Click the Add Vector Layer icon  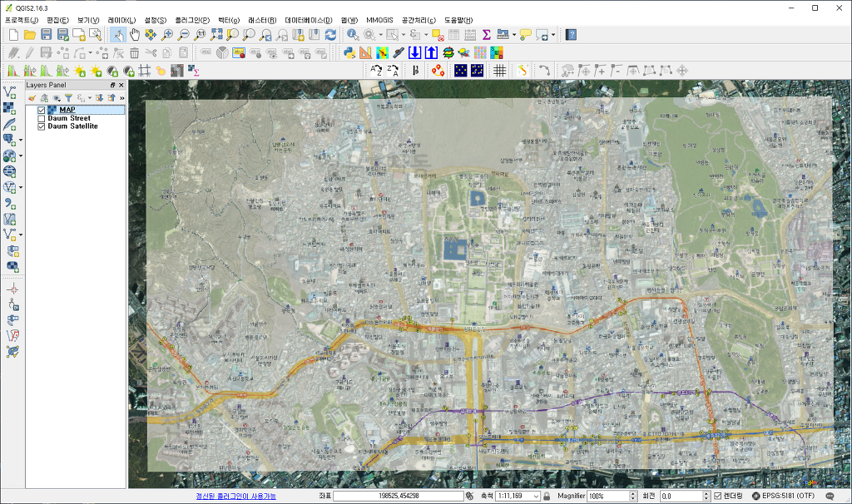pyautogui.click(x=10, y=91)
